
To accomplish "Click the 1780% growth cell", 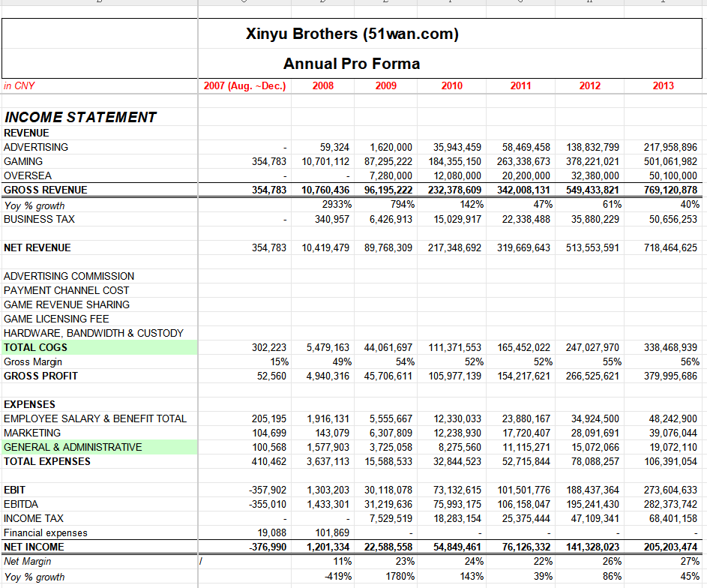I will pos(400,577).
